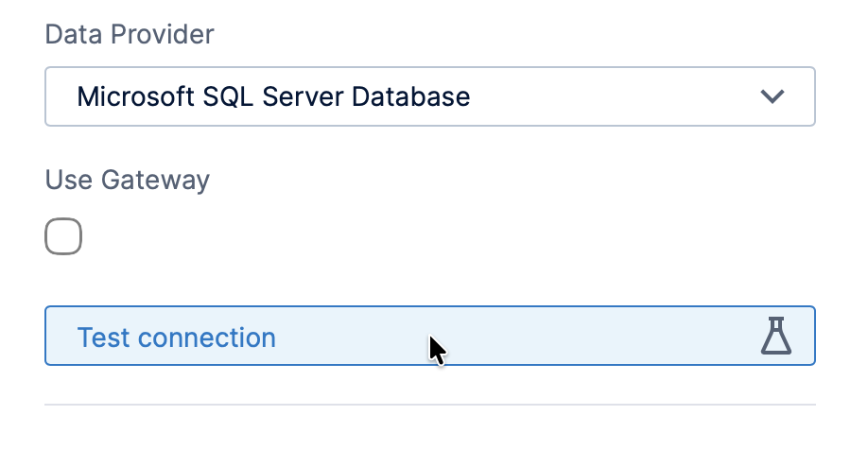Screen dimensions: 868x450
Task: Click the flask icon on Test connection
Action: coord(775,336)
